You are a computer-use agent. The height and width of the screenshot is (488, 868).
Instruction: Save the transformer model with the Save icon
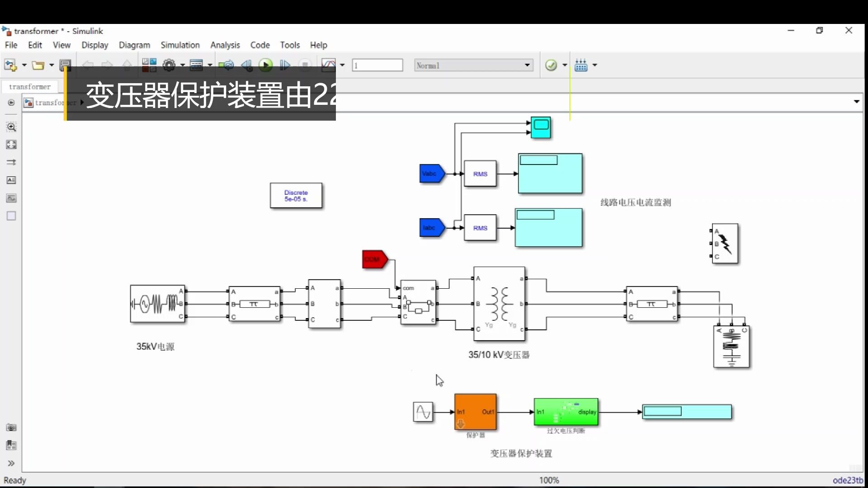click(66, 65)
